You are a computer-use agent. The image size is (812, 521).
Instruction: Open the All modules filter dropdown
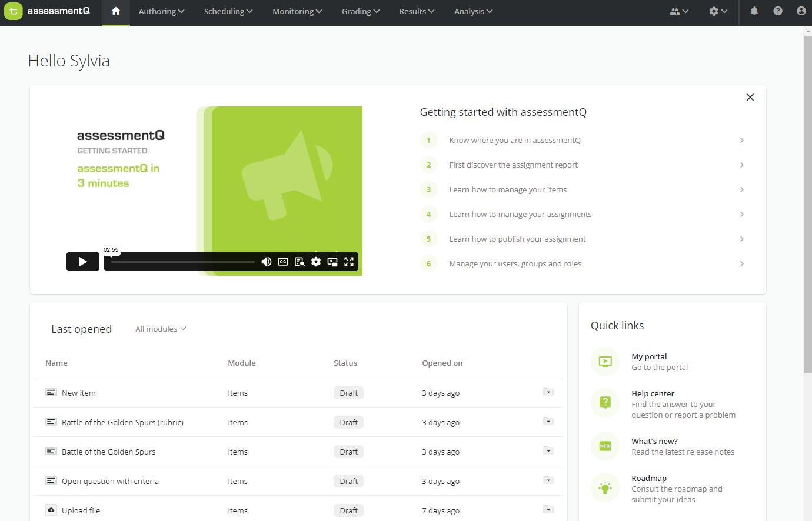(x=161, y=329)
